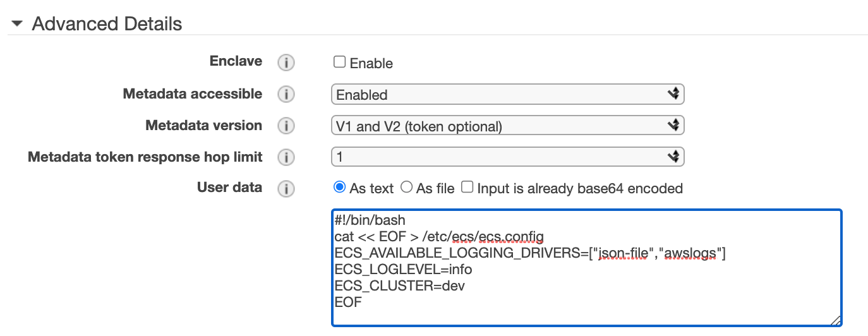Collapse the Advanced Details section
This screenshot has width=868, height=336.
pos(17,25)
